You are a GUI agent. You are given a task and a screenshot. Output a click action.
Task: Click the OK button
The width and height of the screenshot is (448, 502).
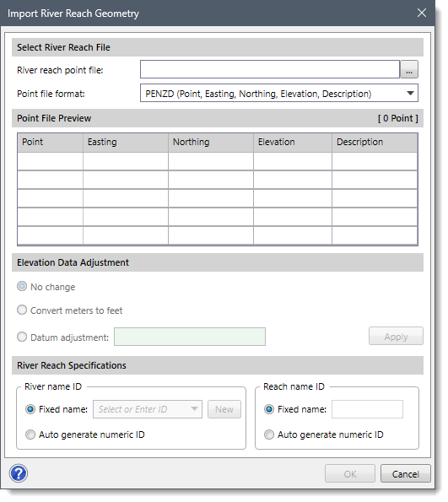point(350,473)
